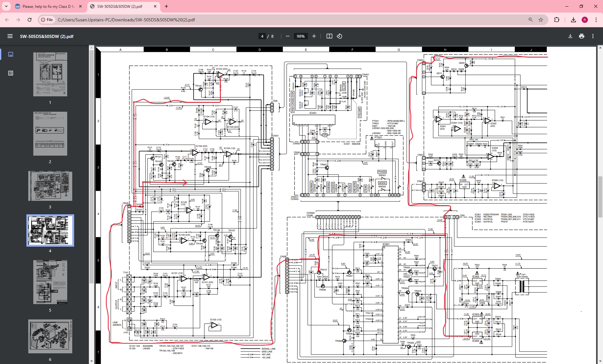The height and width of the screenshot is (364, 603).
Task: Go back to previous page
Action: (x=7, y=20)
